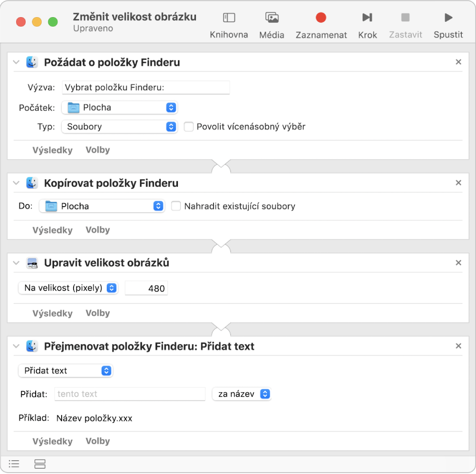Click the Krok step icon

click(367, 18)
